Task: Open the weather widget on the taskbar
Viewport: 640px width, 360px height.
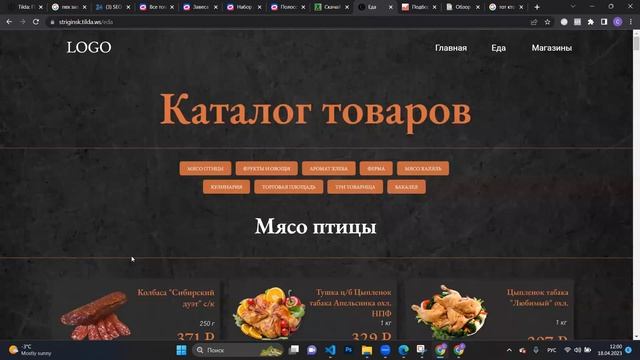Action: click(30, 350)
